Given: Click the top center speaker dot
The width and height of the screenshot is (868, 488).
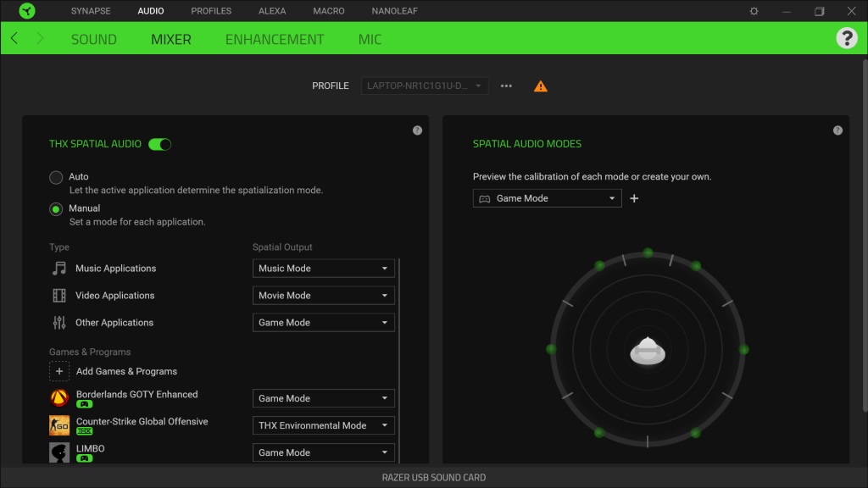Looking at the screenshot, I should click(x=648, y=252).
